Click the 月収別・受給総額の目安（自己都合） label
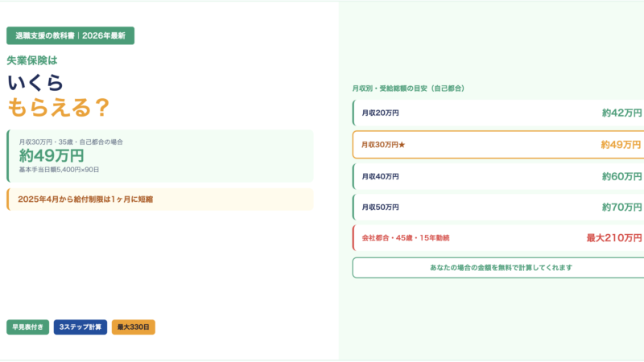Viewport: 644px width, 362px height. (408, 88)
